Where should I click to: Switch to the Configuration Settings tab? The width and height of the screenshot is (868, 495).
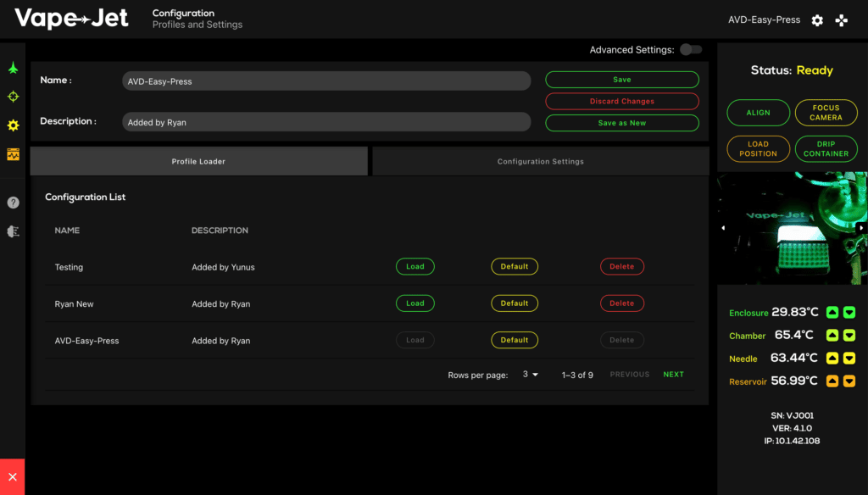(541, 161)
